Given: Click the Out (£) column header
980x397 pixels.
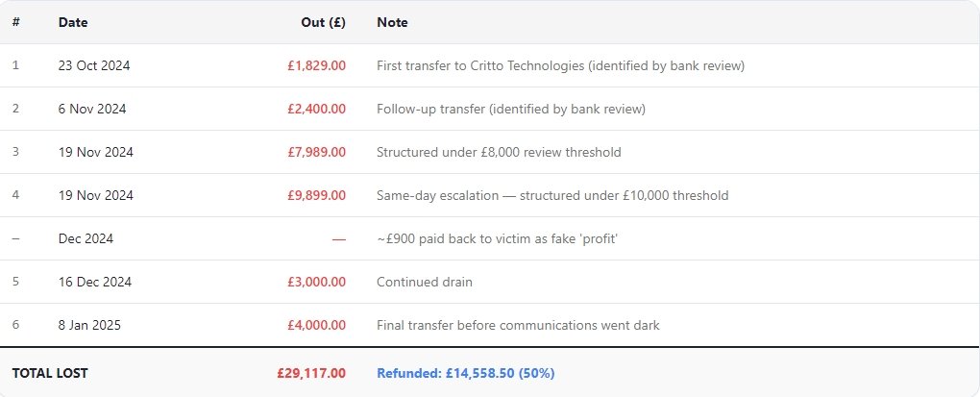Looking at the screenshot, I should 323,22.
